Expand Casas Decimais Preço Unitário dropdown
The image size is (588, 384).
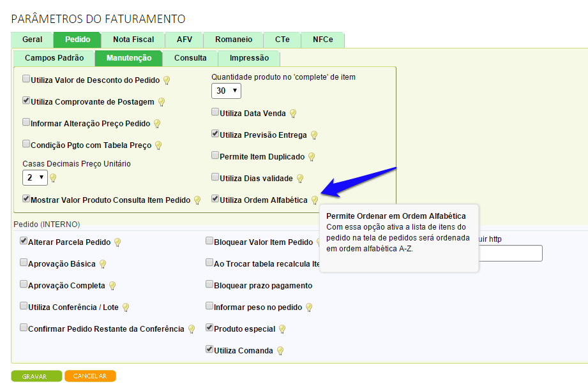pos(34,177)
